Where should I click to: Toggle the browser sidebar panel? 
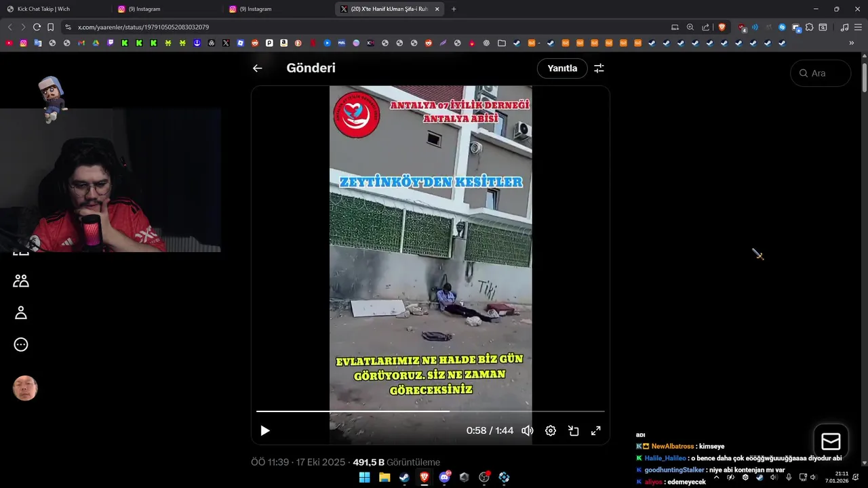823,27
